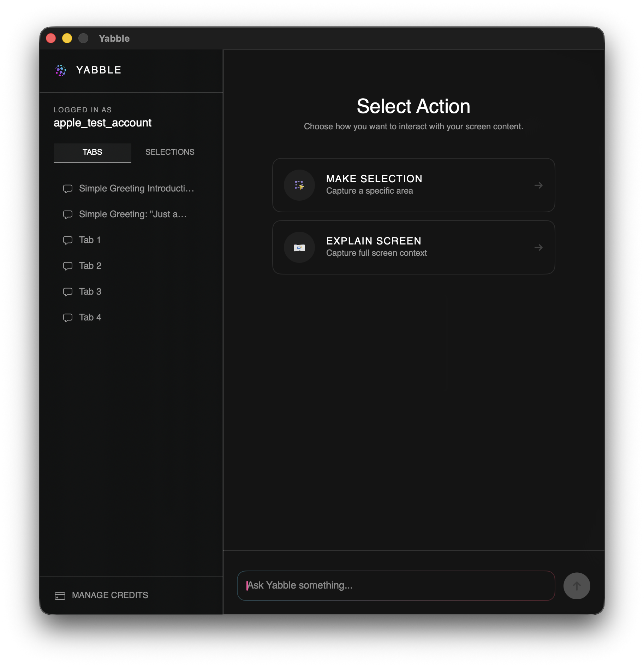Click the chat icon beside Simple Greeting Introduction
The width and height of the screenshot is (644, 667).
tap(68, 188)
